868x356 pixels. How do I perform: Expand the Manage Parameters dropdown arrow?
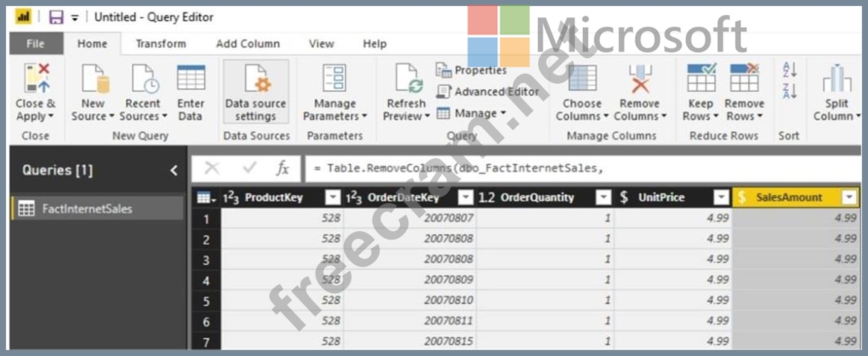[364, 117]
